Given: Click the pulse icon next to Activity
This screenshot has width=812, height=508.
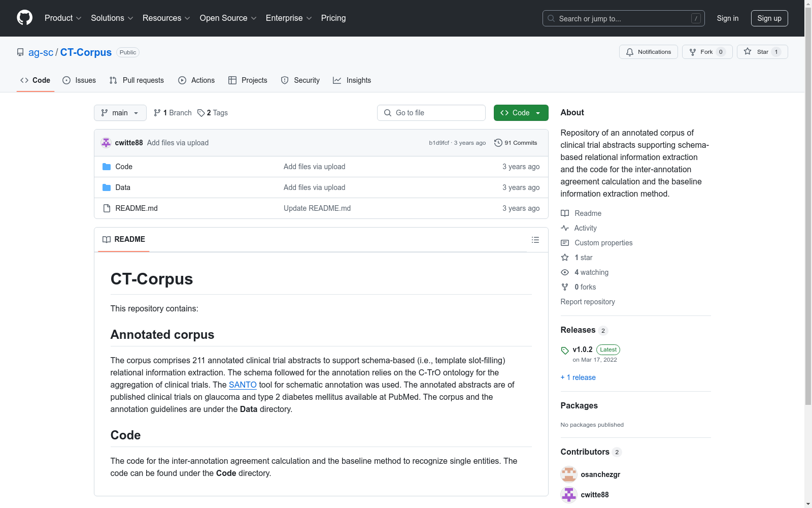Looking at the screenshot, I should pos(565,228).
